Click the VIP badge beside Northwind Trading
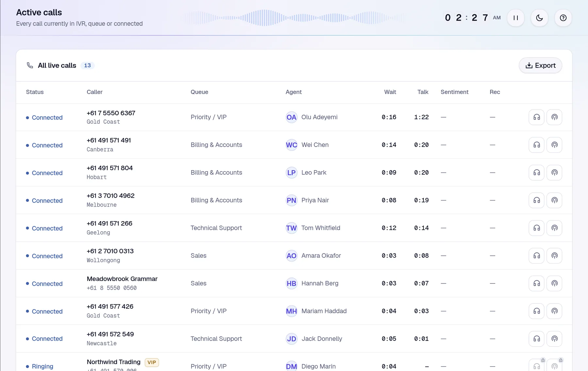 152,362
